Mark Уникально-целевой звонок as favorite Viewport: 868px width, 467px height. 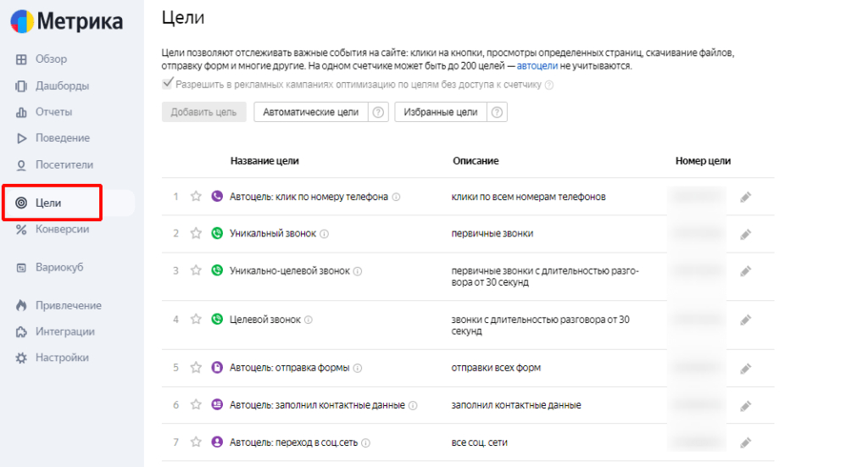tap(196, 271)
